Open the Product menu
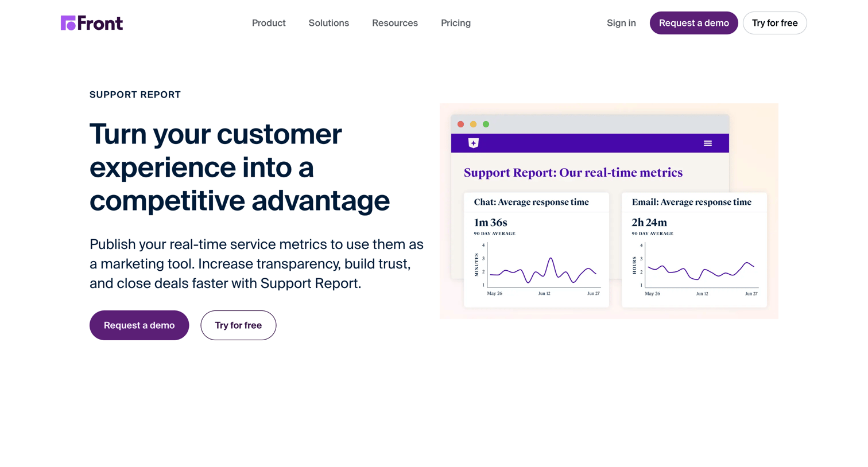868x467 pixels. [269, 23]
